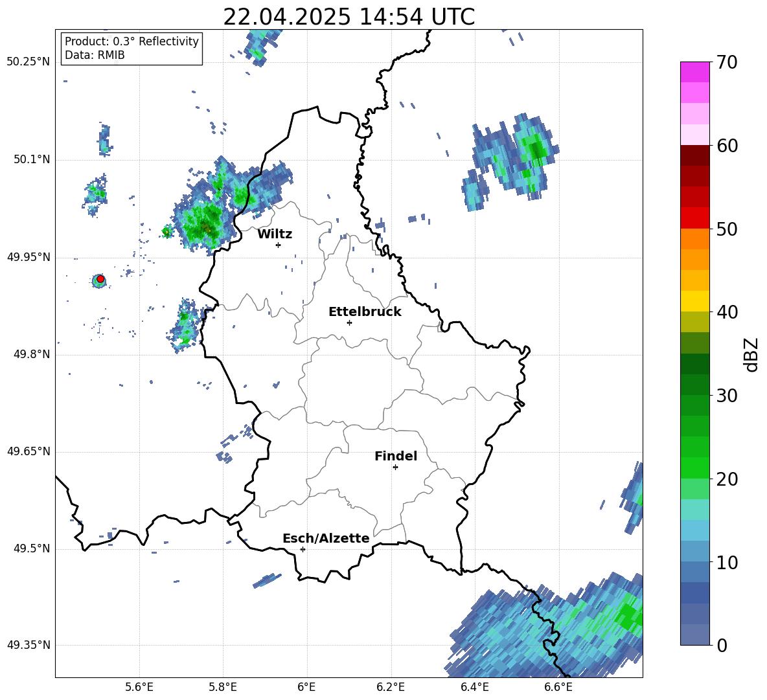Click the colorbar tick value 10
This screenshot has width=767, height=700.
(727, 563)
